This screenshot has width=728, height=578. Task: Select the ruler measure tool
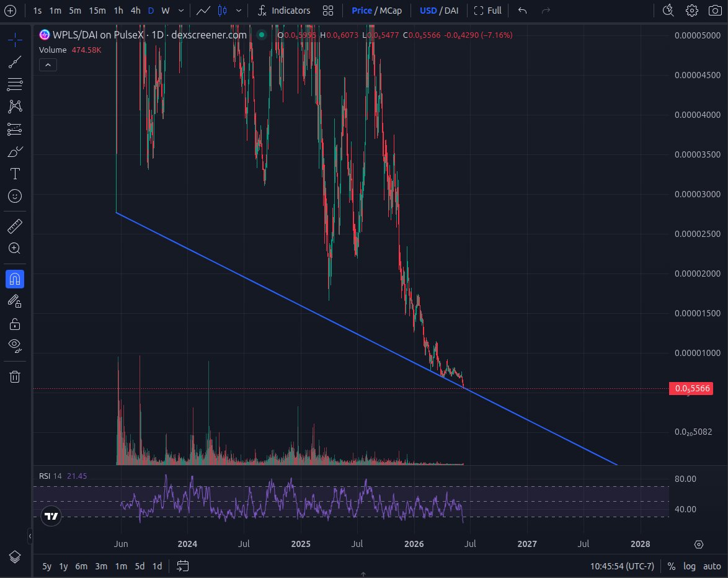(15, 226)
